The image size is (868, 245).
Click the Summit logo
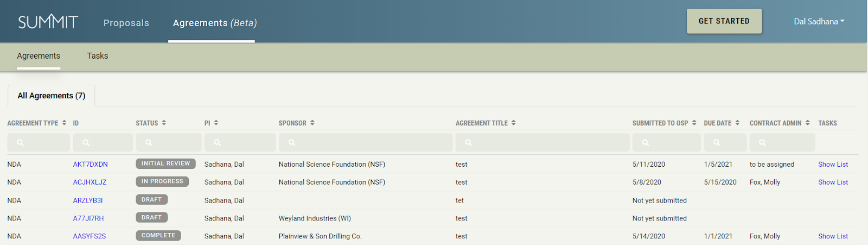point(48,22)
